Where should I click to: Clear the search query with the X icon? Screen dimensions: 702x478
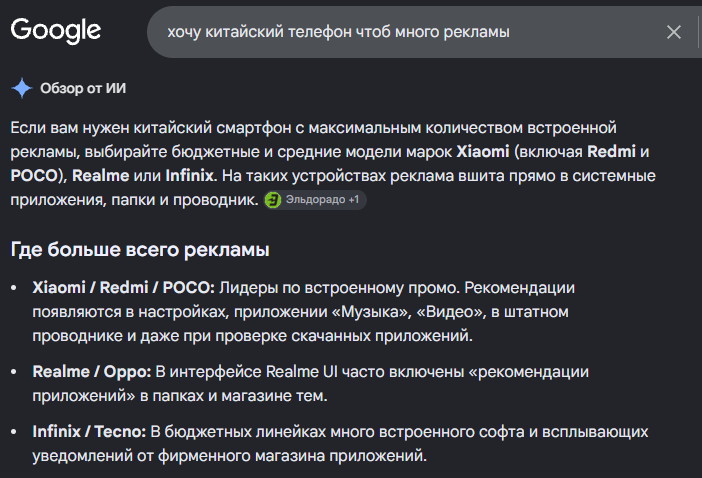(673, 32)
